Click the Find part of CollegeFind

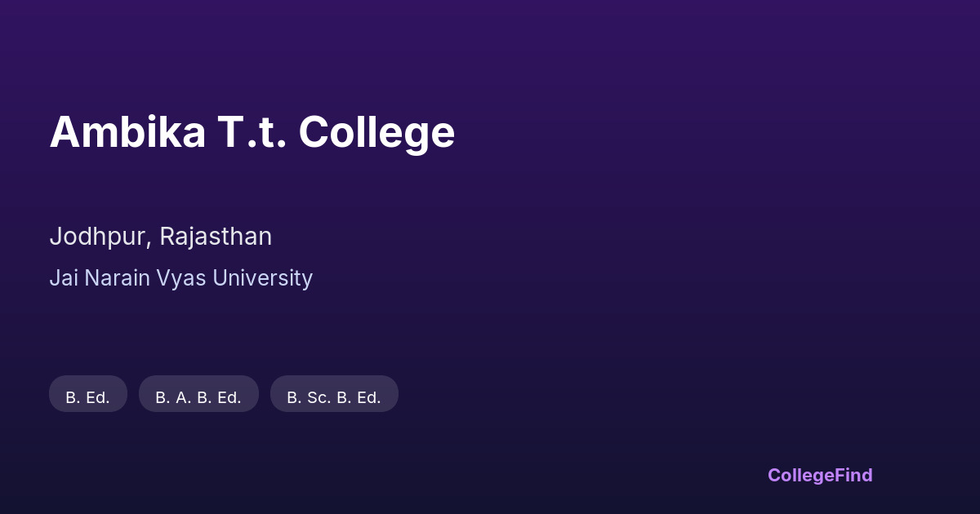click(855, 475)
